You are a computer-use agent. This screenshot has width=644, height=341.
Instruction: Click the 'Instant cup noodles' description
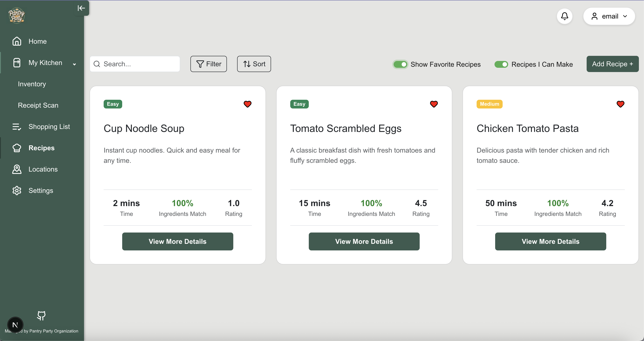(x=172, y=155)
